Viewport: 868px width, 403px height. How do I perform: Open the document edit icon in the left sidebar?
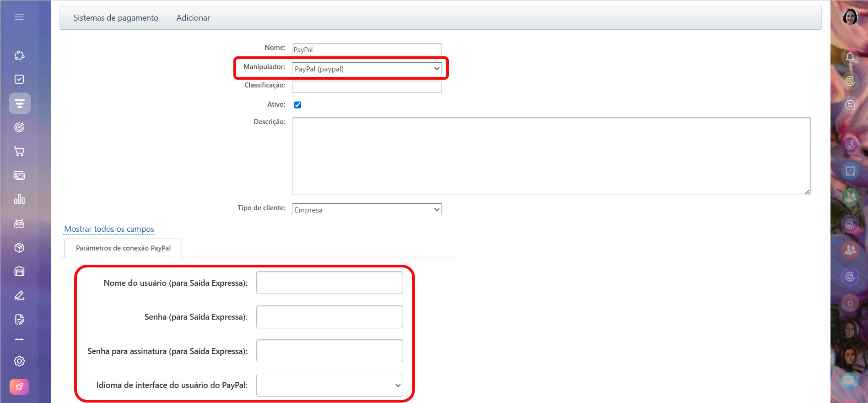(x=19, y=319)
